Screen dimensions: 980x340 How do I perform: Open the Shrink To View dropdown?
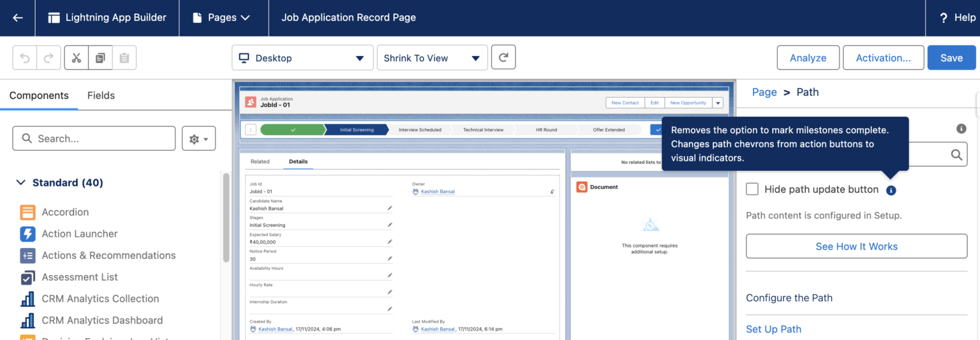tap(432, 58)
